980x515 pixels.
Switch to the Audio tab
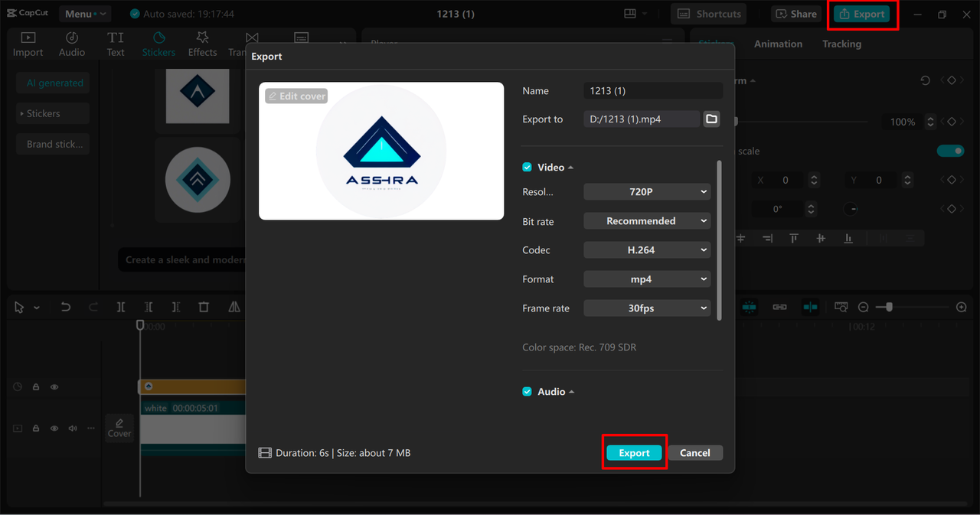tap(72, 44)
